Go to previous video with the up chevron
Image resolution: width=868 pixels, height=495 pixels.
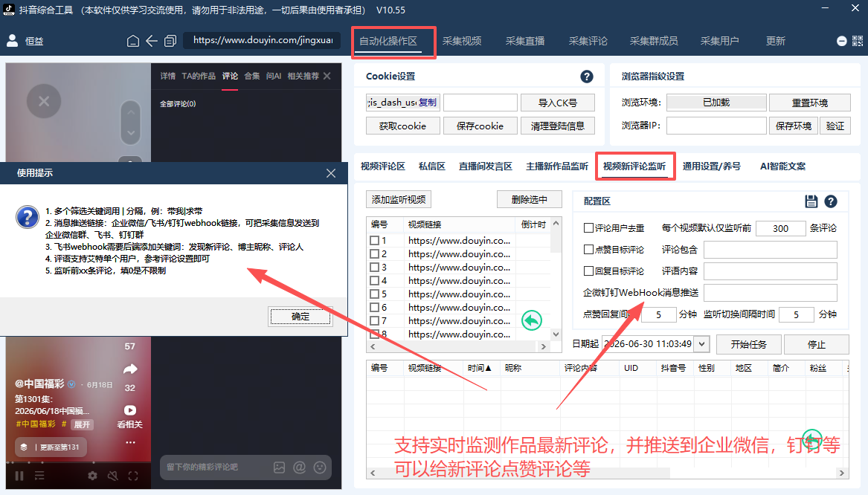point(131,112)
